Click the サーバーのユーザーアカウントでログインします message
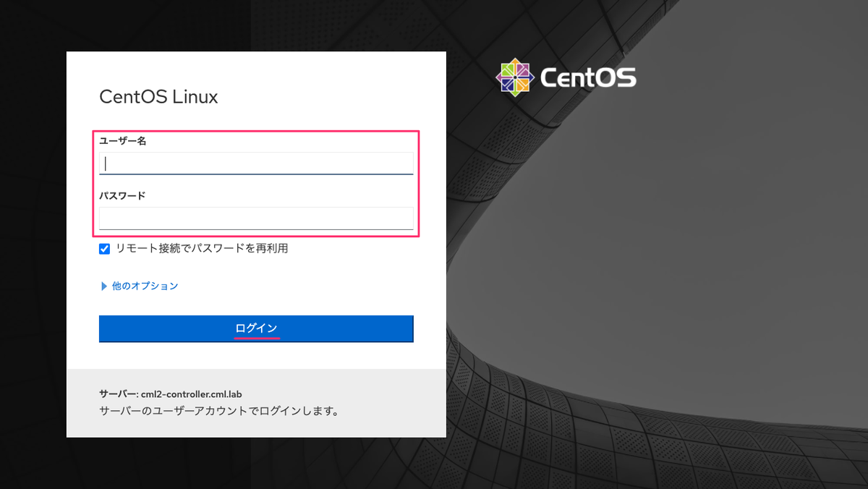Screen dimensions: 868x489 (219, 412)
